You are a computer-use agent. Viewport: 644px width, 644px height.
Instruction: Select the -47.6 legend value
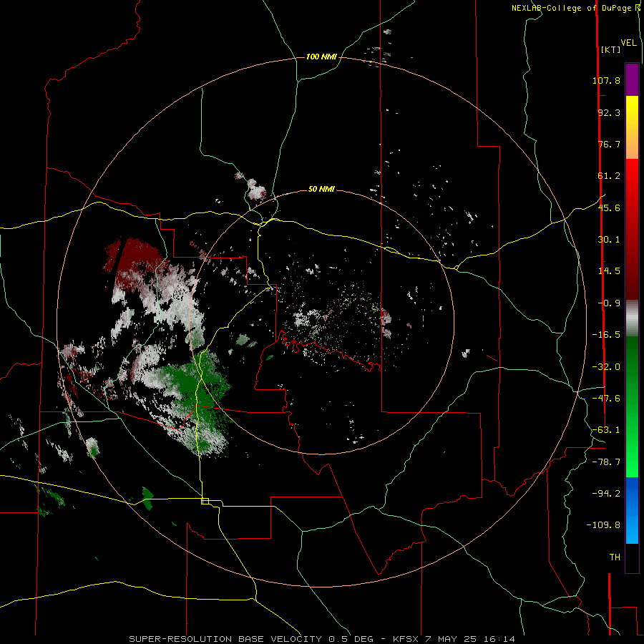point(606,399)
